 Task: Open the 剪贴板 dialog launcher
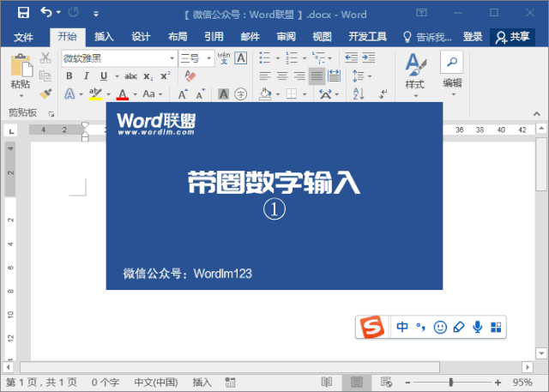click(x=51, y=114)
